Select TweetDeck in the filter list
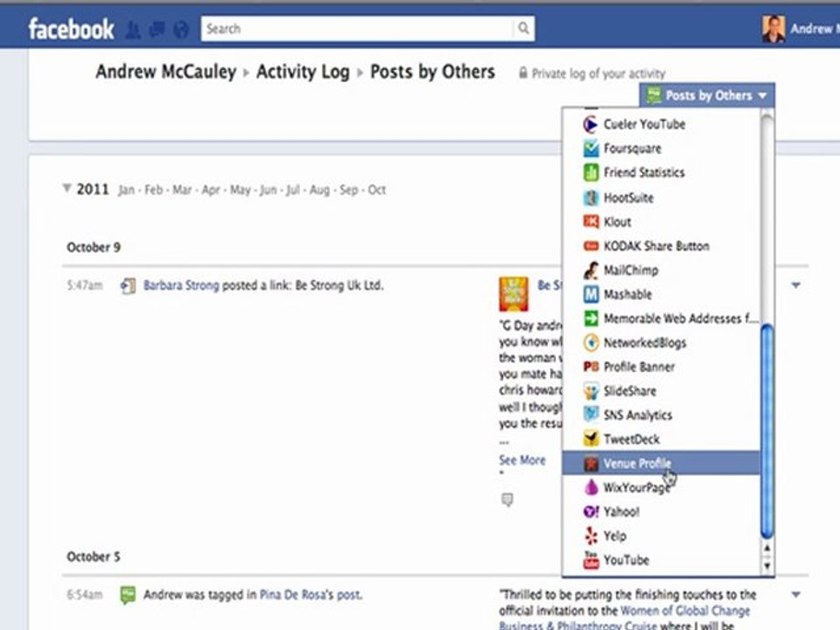840x630 pixels. click(x=661, y=439)
